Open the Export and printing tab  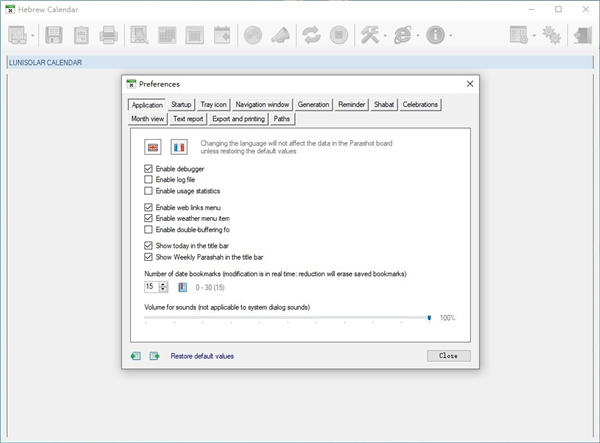tap(237, 118)
